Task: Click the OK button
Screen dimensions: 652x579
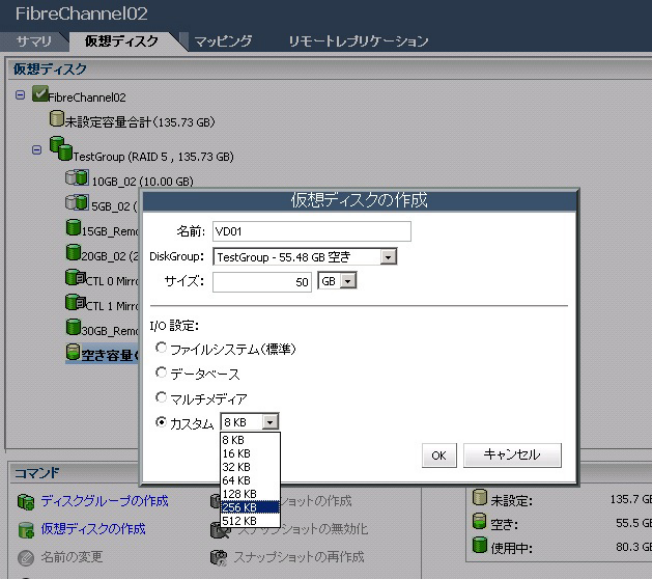Action: click(439, 455)
